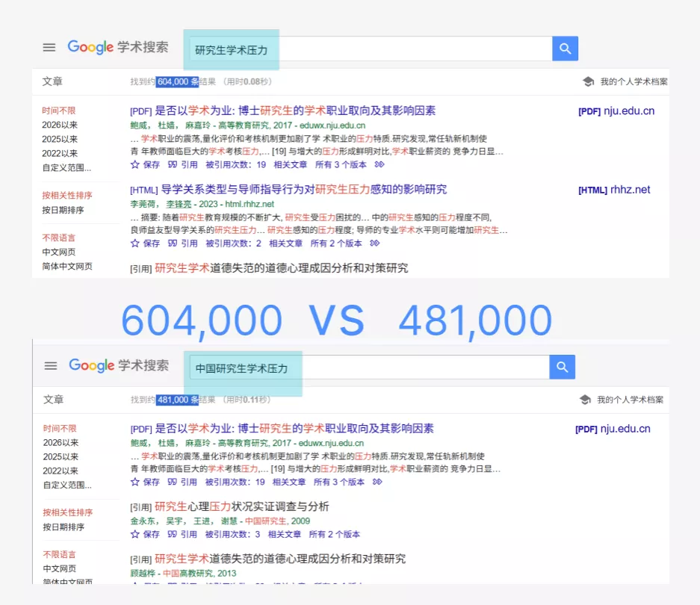
Task: Open the [HTML] rhhz.net full-text link
Action: pos(614,190)
